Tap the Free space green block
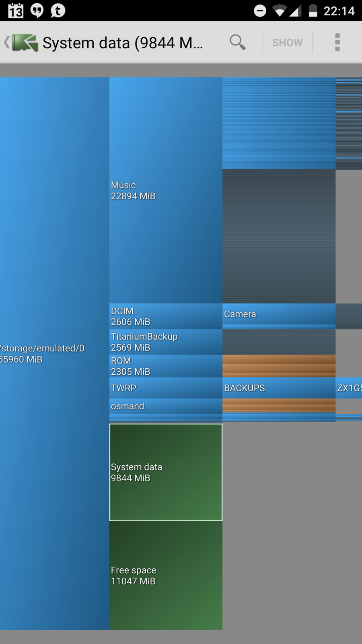Screen dimensions: 362x644 (x=165, y=576)
